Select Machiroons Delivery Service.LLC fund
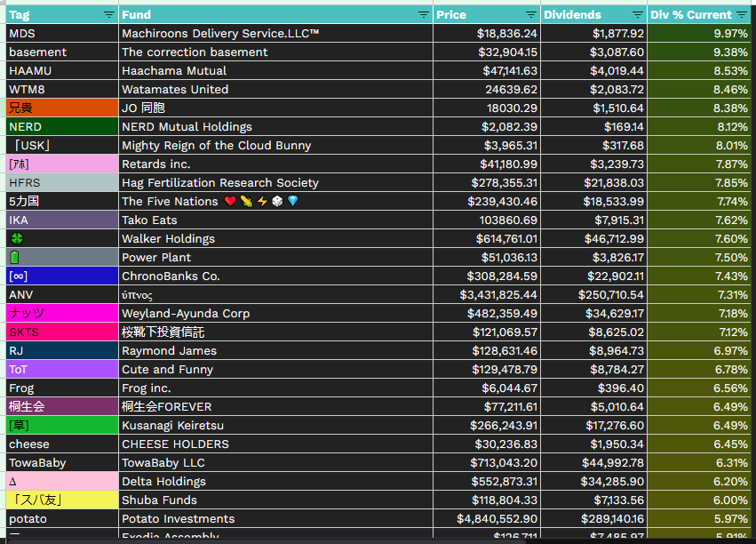 coord(275,33)
